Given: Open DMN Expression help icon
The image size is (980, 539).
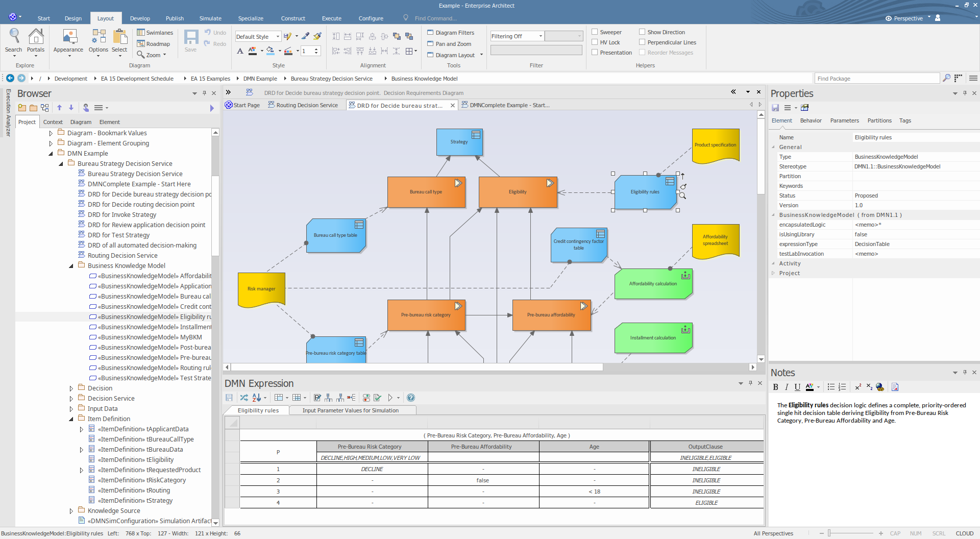Looking at the screenshot, I should point(411,398).
